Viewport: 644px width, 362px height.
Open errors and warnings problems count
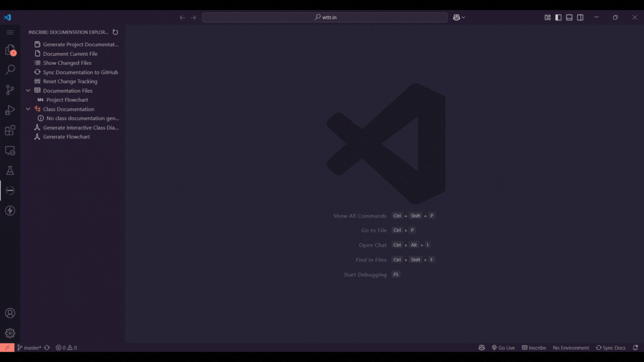[66, 347]
